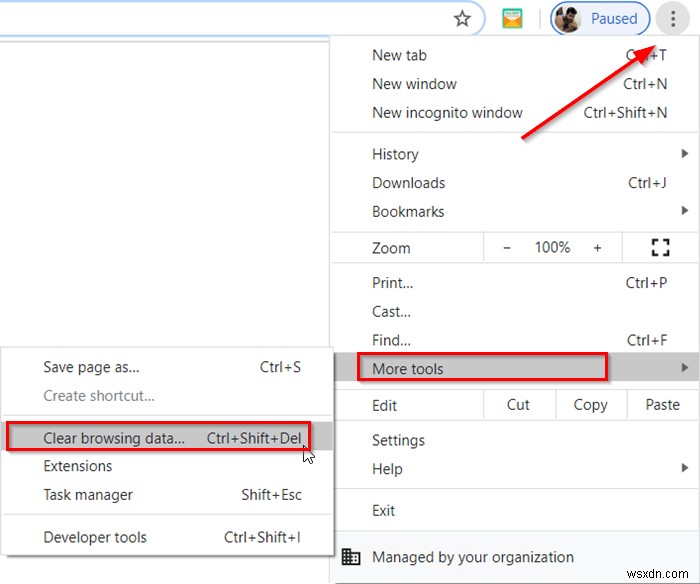Select Exit from the menu
700x584 pixels.
(x=515, y=510)
